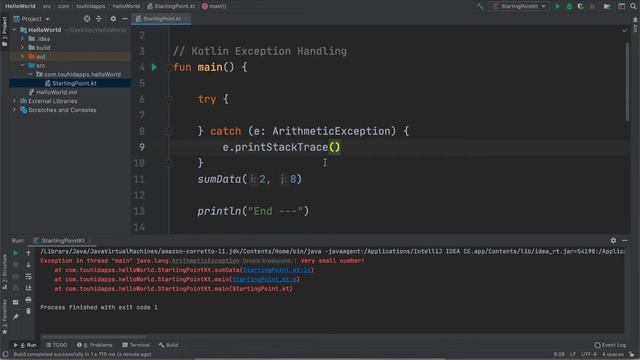The height and width of the screenshot is (360, 640).
Task: Select StartingPoint.kt in project tree
Action: (70, 83)
